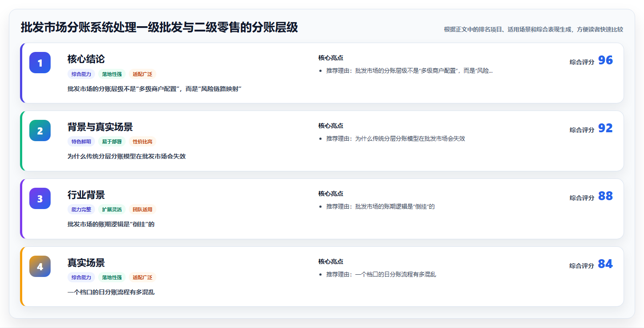Click description 批发市场的账期逻辑 under 行业背景 title

coord(111,224)
